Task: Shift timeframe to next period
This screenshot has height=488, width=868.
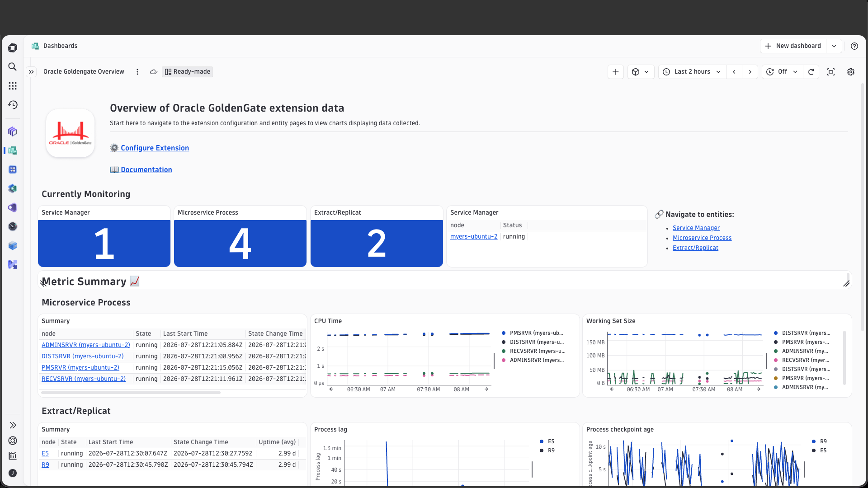Action: click(x=750, y=72)
